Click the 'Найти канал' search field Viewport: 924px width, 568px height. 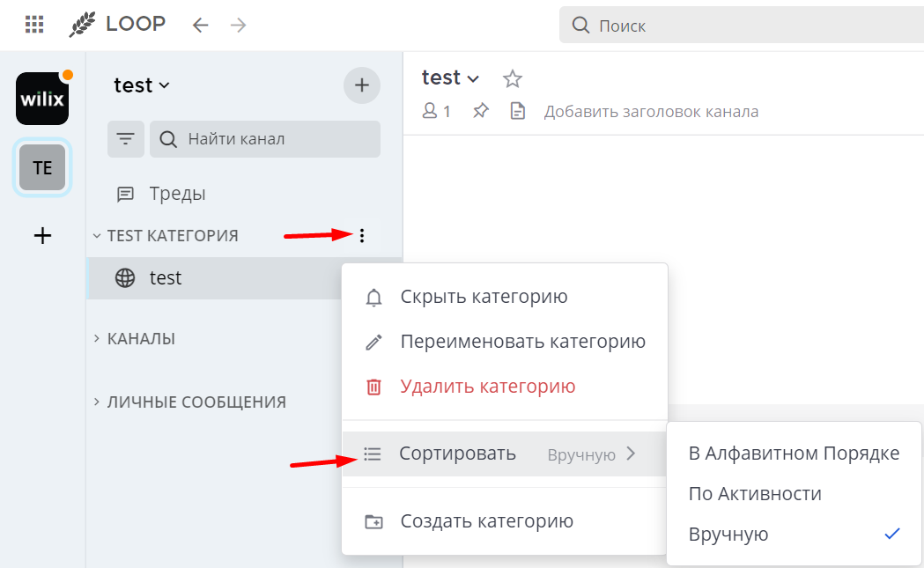(264, 138)
